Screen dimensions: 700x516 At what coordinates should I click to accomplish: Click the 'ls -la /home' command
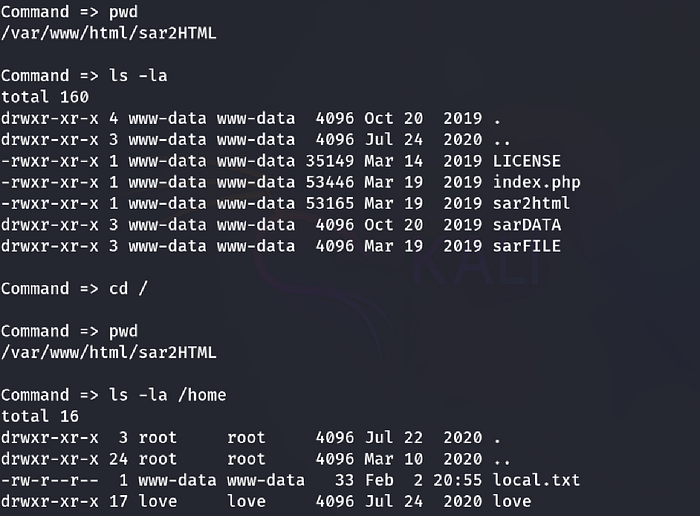(167, 395)
